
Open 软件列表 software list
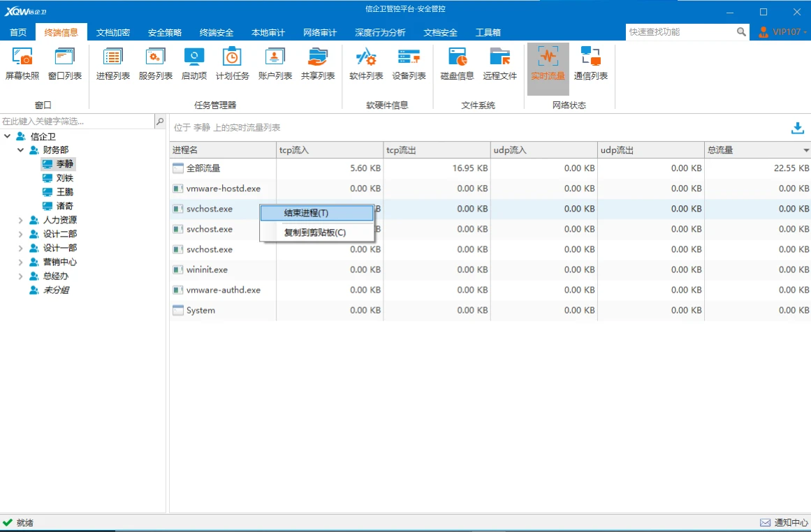[x=366, y=64]
